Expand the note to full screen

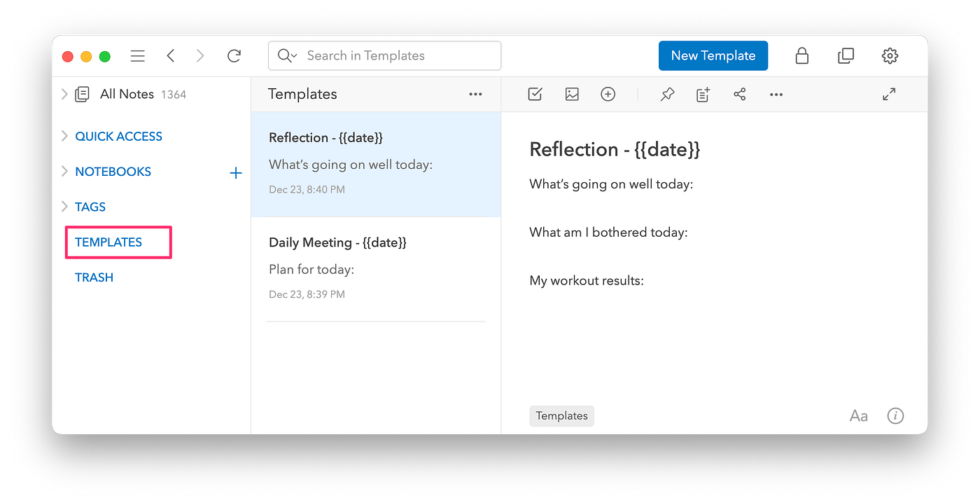click(889, 95)
